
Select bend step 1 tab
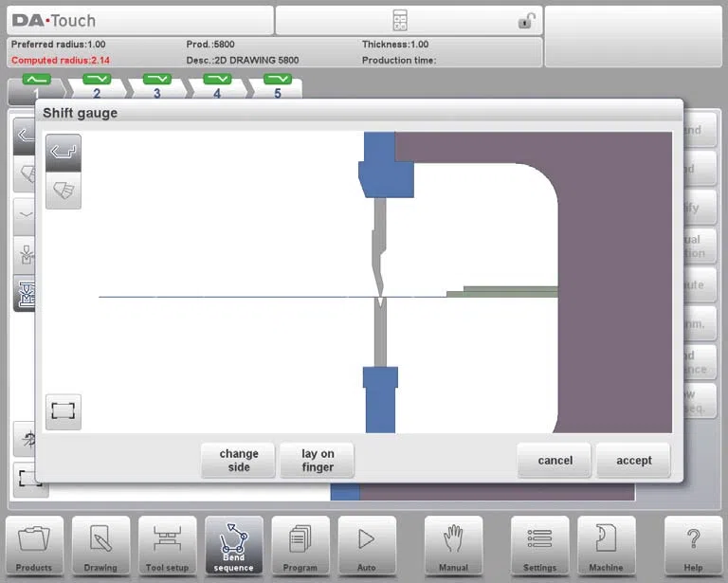click(x=36, y=87)
